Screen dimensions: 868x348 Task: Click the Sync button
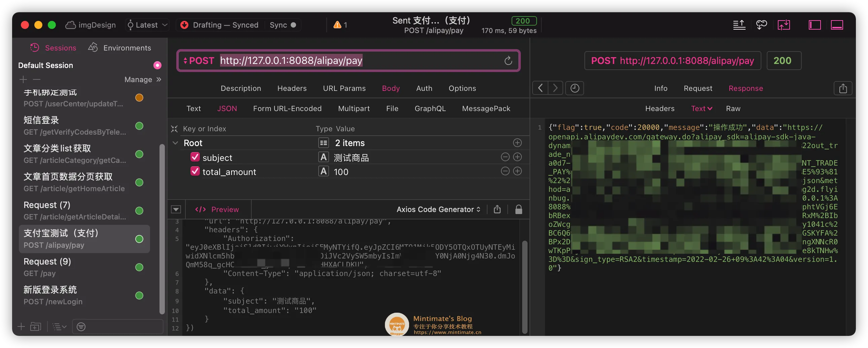tap(283, 25)
